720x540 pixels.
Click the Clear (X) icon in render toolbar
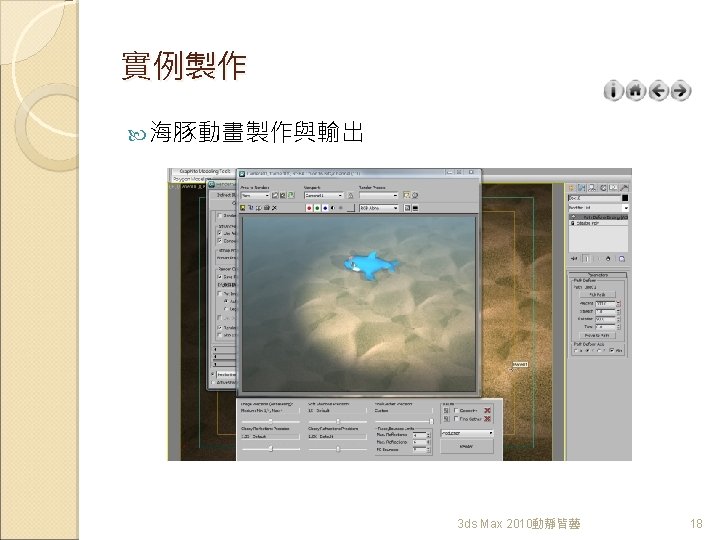pos(275,208)
